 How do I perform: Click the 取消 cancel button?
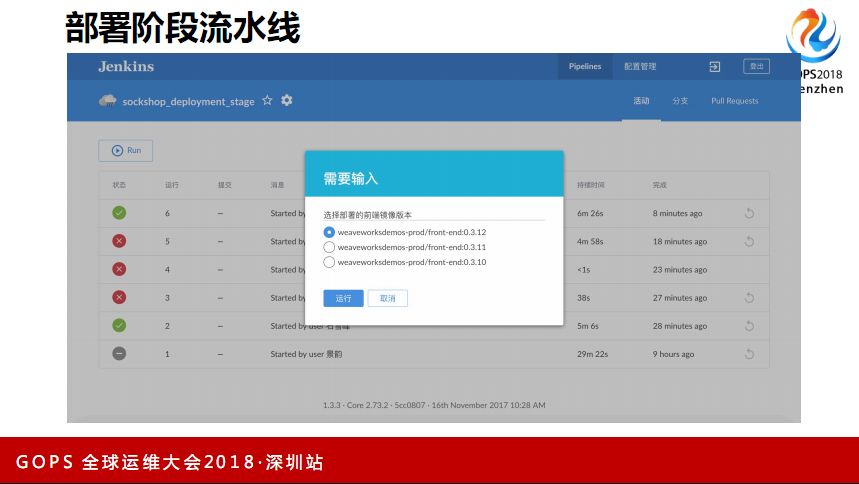coord(387,298)
